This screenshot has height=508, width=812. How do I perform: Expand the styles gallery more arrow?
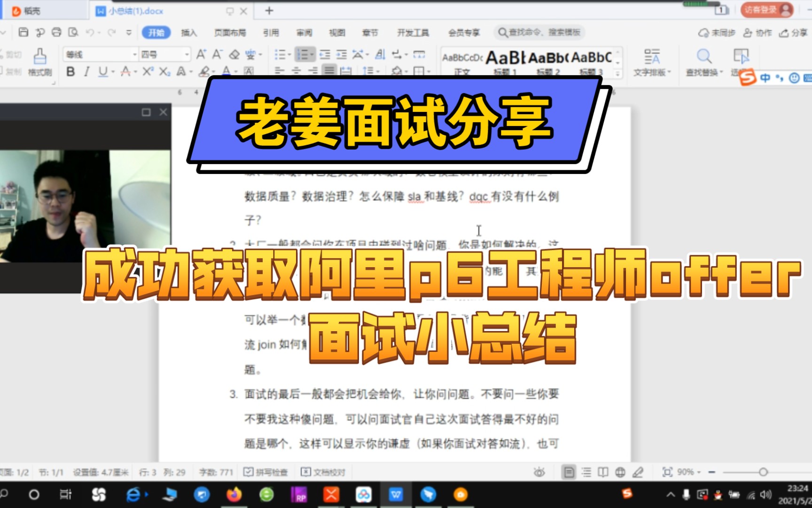[x=618, y=74]
